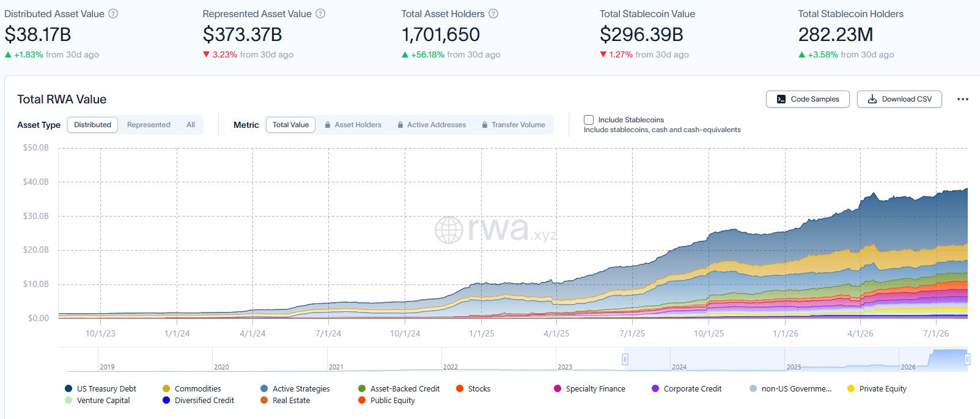
Task: Click the Represented Asset Value help icon
Action: pos(320,13)
